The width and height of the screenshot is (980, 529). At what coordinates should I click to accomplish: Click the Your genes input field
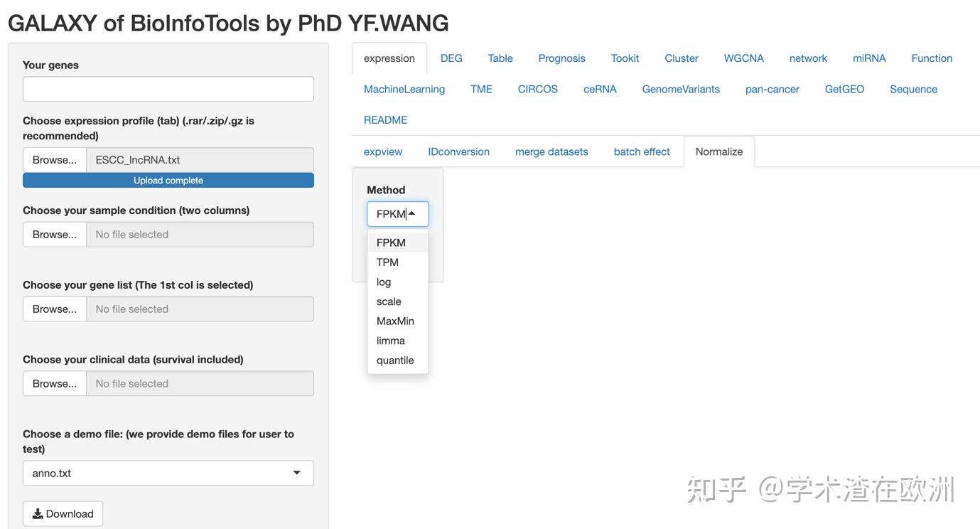click(x=168, y=89)
